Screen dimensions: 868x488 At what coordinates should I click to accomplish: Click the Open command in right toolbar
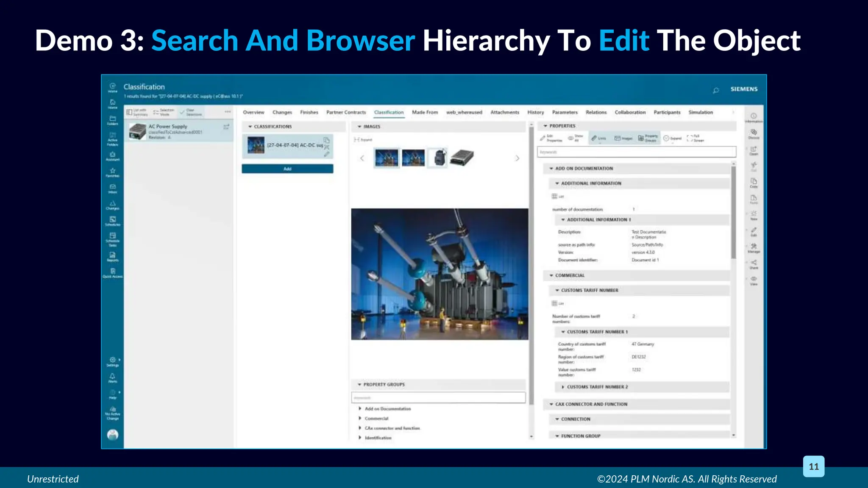[754, 151]
